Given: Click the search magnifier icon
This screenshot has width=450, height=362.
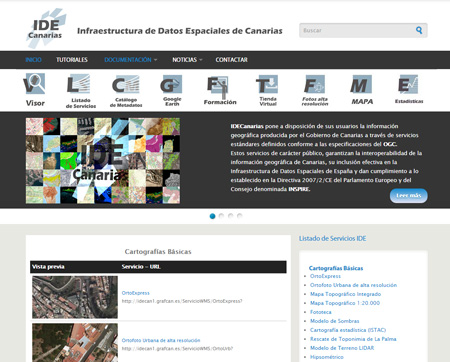Looking at the screenshot, I should click(x=419, y=30).
